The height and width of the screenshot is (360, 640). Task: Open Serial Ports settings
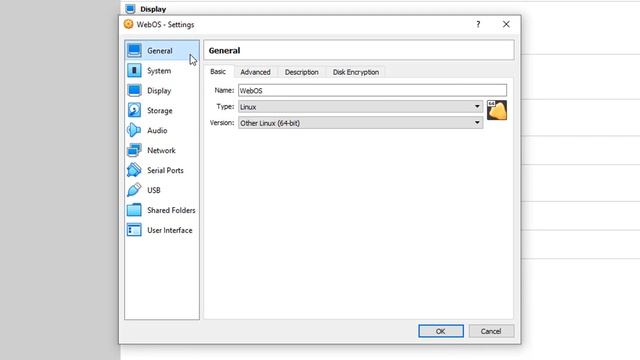click(x=162, y=170)
